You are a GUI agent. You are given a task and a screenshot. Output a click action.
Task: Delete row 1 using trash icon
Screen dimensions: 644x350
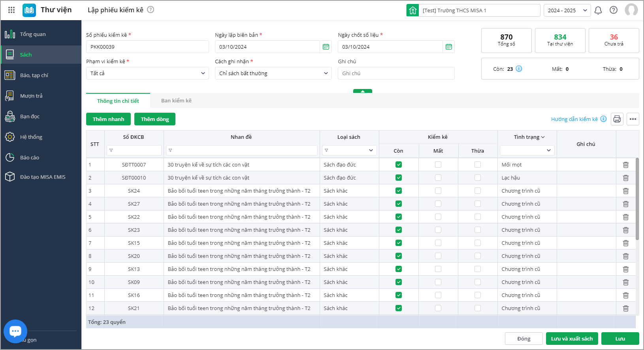pos(625,165)
